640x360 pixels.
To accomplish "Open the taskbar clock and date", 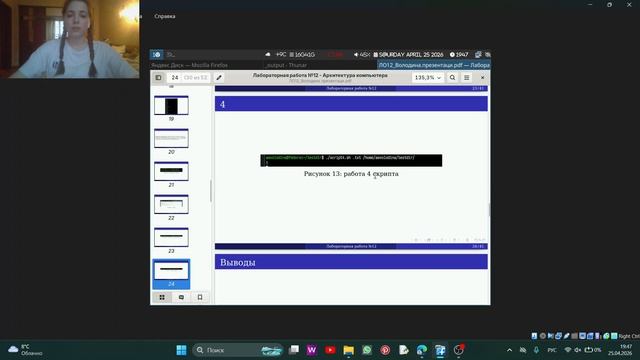I will (620, 350).
